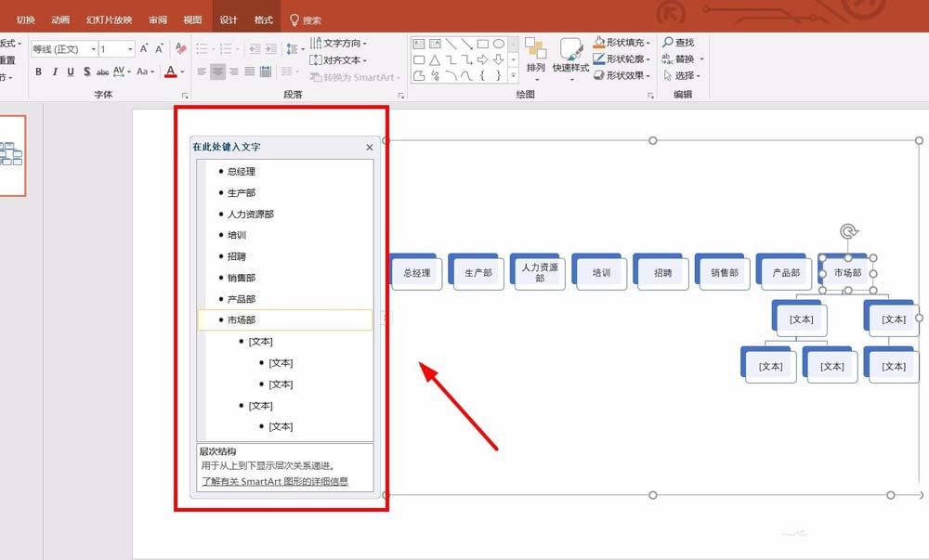Screen dimensions: 929x560
Task: Clear all formatting eraser icon
Action: tap(181, 48)
